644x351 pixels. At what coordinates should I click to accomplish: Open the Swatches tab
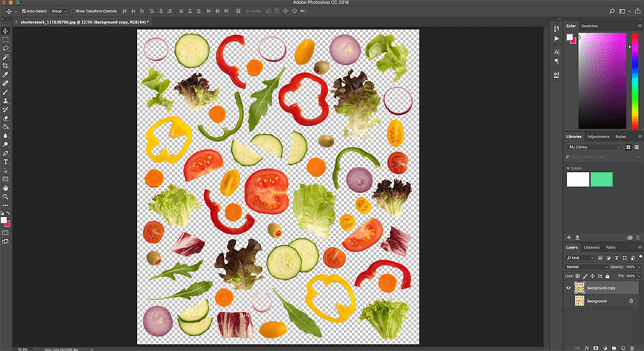pyautogui.click(x=589, y=26)
